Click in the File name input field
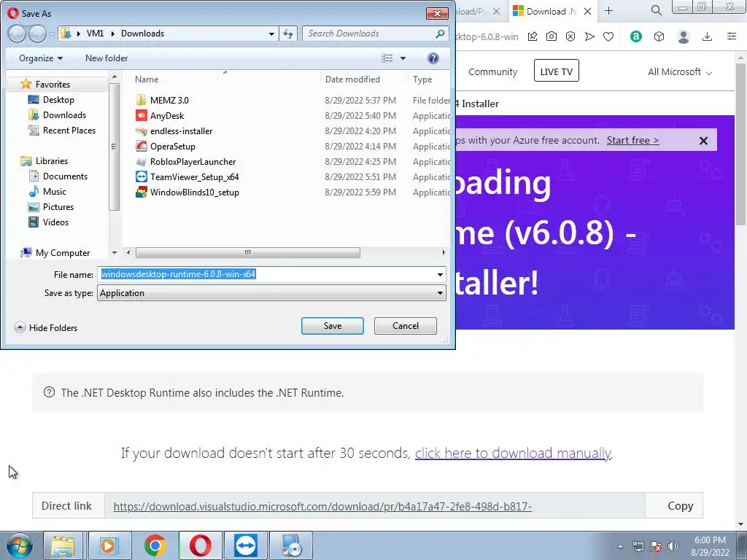This screenshot has height=560, width=747. click(x=266, y=274)
